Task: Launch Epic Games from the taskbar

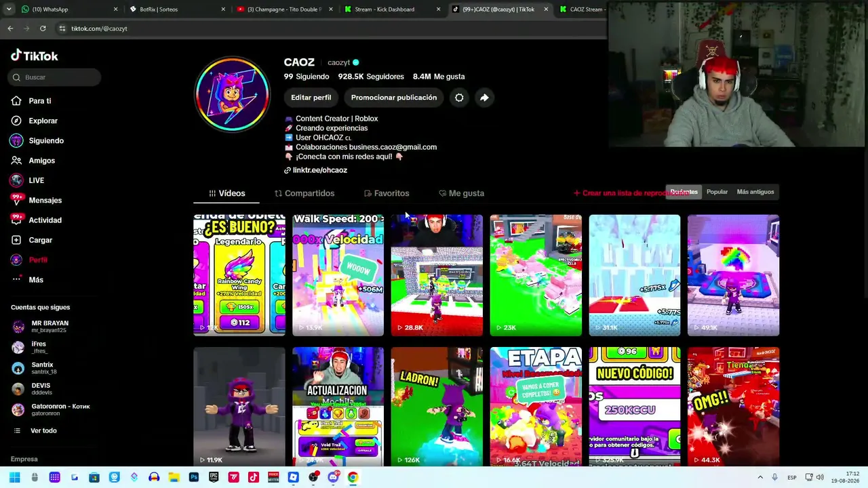Action: [x=214, y=477]
